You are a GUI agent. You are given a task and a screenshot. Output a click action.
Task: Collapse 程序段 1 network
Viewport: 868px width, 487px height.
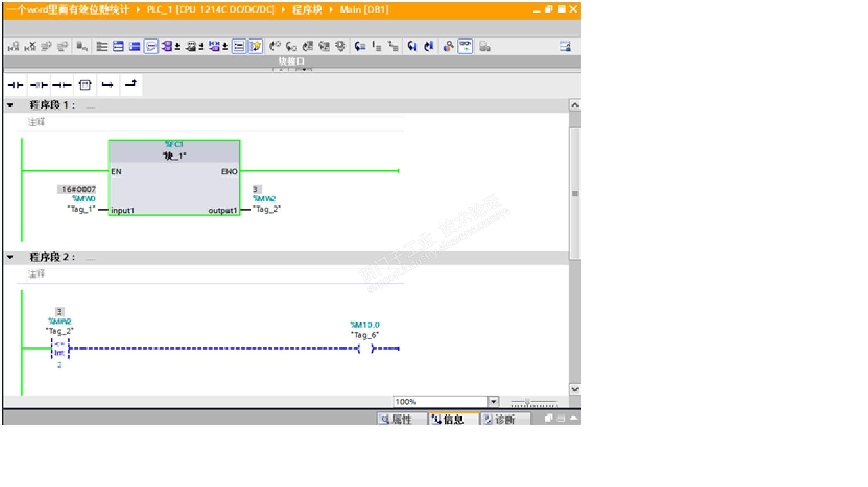(10, 105)
